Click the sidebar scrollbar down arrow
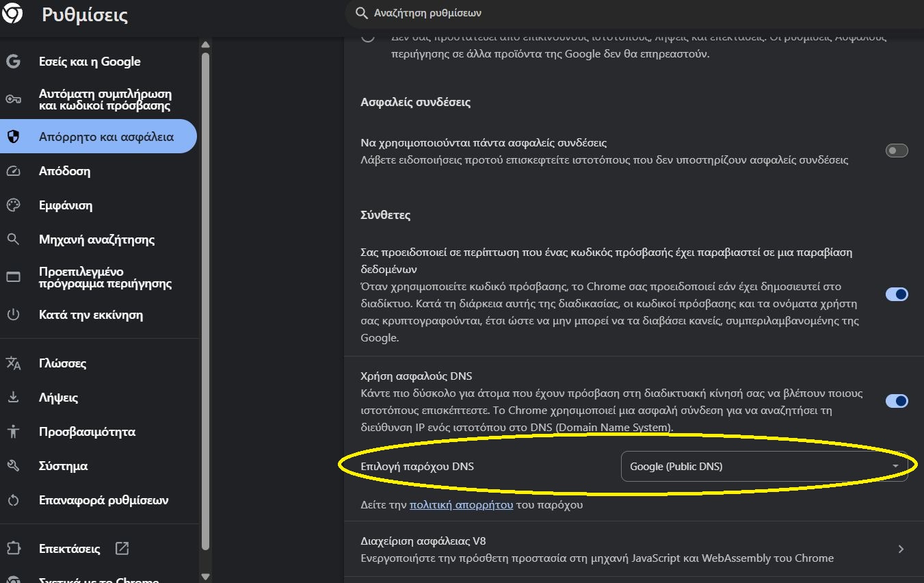The width and height of the screenshot is (924, 583). click(x=205, y=577)
